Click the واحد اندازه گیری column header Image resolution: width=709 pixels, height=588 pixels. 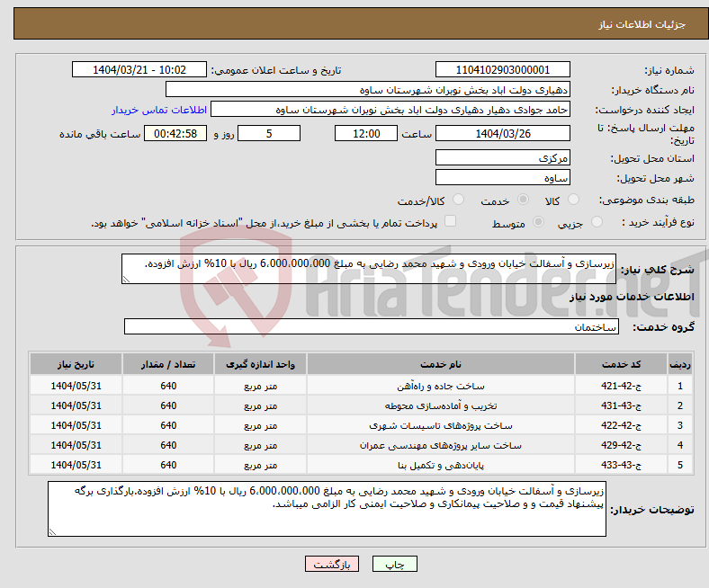pos(260,364)
